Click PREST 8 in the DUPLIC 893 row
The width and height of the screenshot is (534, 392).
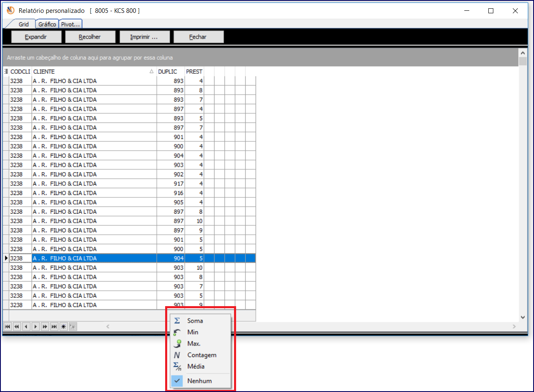tap(194, 90)
